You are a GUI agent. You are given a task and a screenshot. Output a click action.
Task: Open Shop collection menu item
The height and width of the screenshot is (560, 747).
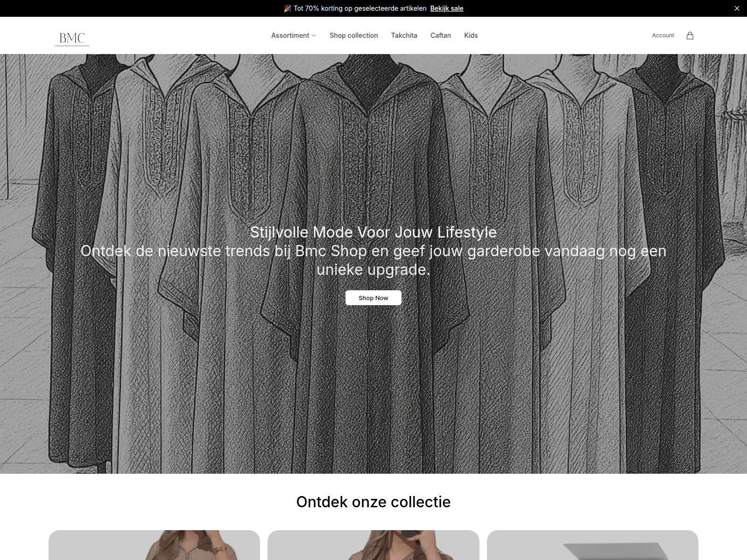pyautogui.click(x=354, y=35)
